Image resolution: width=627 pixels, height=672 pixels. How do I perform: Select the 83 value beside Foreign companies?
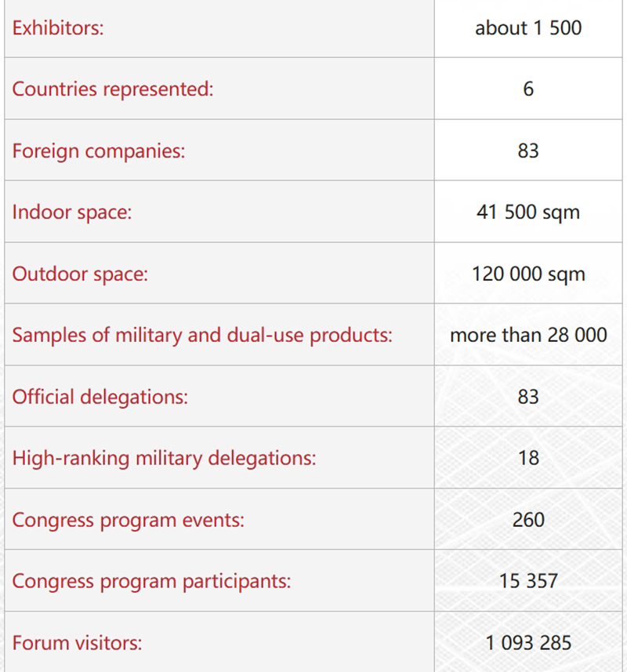click(x=528, y=151)
